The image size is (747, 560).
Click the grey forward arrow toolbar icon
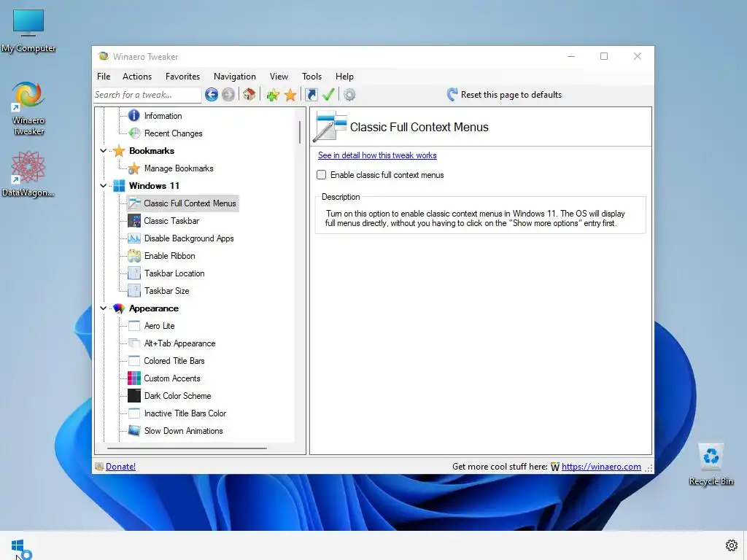(x=228, y=95)
